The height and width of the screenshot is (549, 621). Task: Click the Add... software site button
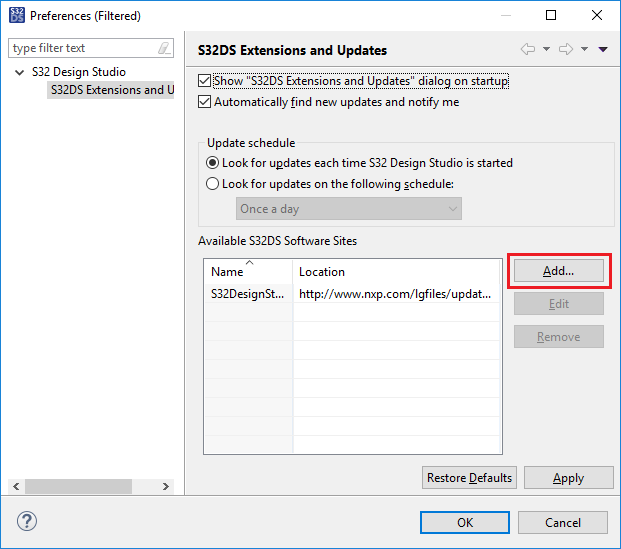click(x=558, y=271)
